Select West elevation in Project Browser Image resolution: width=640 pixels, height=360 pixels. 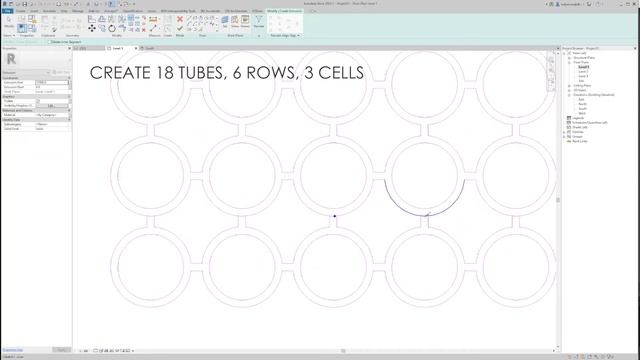(x=582, y=113)
